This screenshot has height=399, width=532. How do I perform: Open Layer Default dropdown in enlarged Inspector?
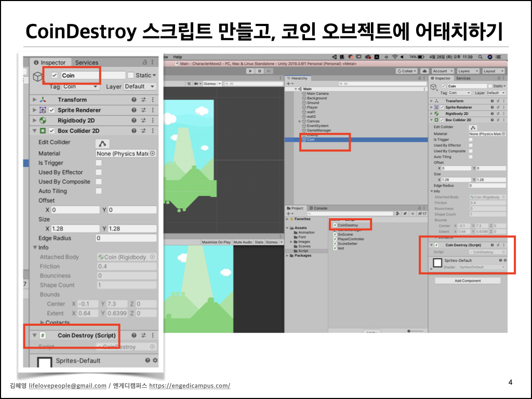[x=140, y=87]
